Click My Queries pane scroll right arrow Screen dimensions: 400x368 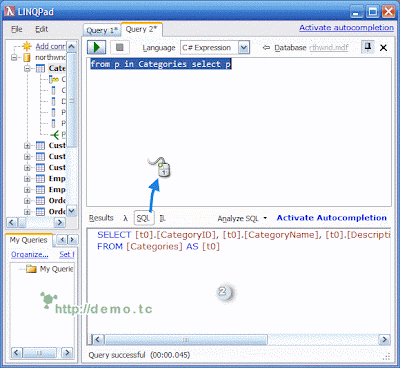pos(67,352)
